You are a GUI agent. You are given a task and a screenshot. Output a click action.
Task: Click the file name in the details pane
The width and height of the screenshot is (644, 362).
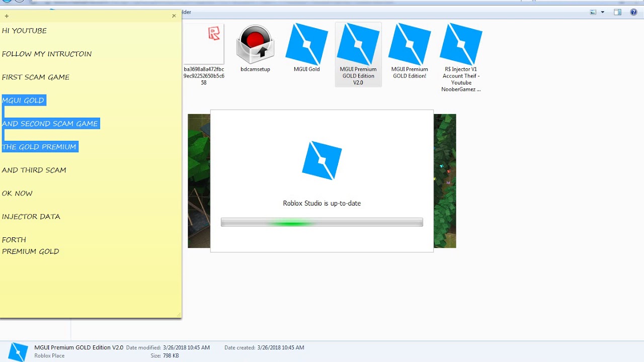[x=79, y=347]
